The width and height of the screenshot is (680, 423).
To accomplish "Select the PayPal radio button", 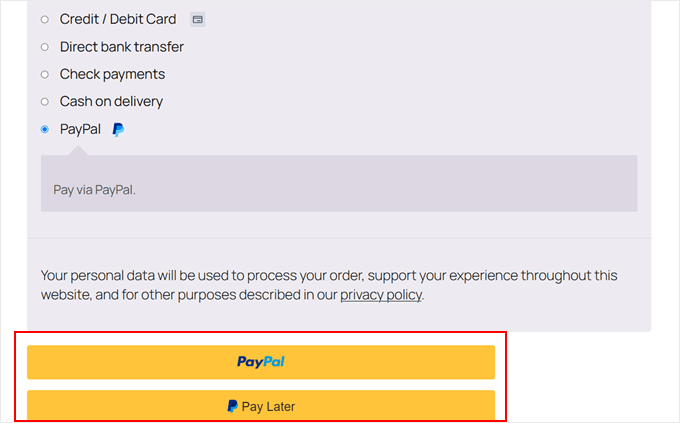I will 44,129.
